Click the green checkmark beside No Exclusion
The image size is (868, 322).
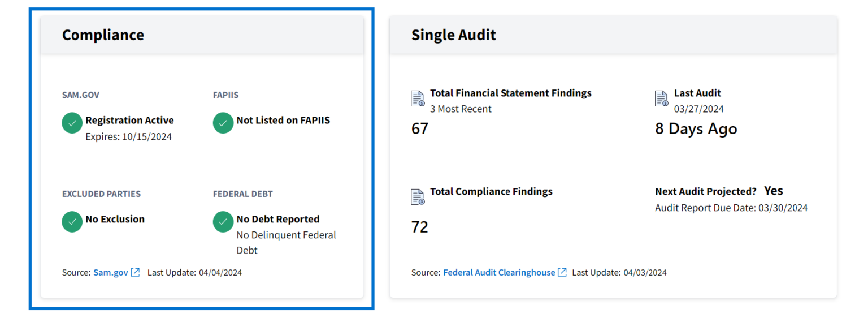[72, 222]
